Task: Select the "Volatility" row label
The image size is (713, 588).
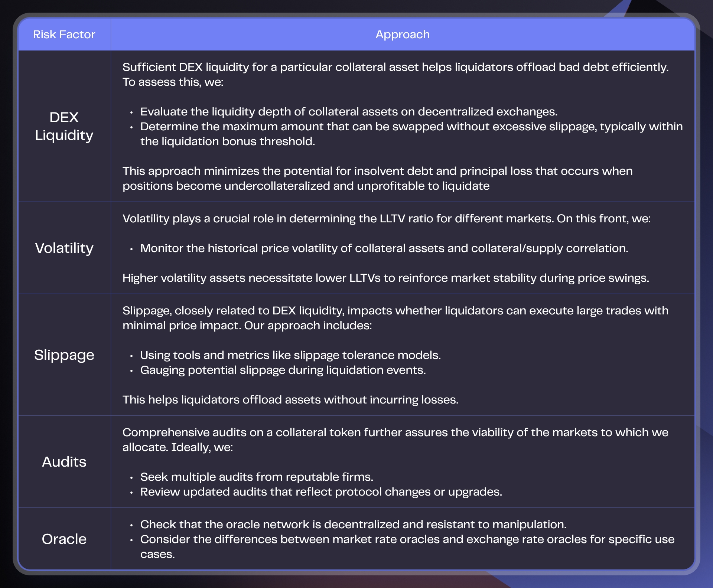Action: 64,248
